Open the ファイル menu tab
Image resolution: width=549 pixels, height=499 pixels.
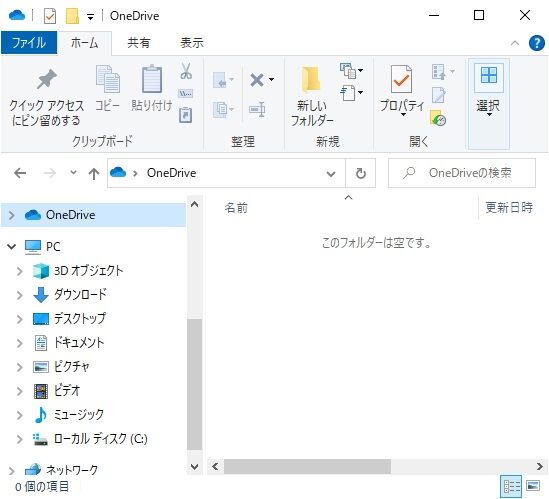point(29,43)
